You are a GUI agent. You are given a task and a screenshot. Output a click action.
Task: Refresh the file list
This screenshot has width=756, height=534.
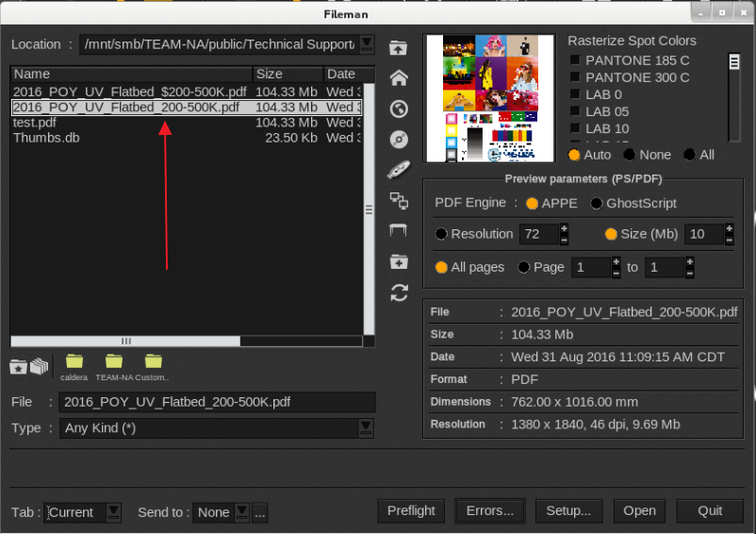pos(399,292)
